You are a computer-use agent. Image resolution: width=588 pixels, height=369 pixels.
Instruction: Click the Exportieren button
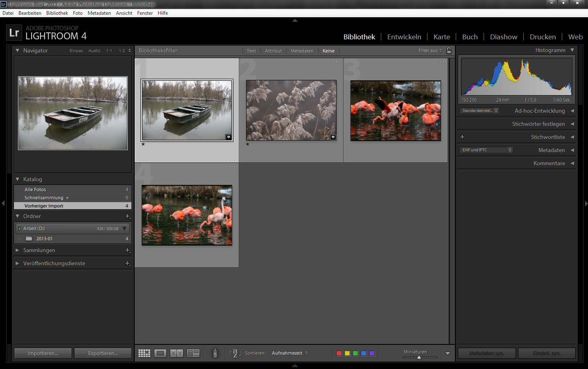click(103, 353)
